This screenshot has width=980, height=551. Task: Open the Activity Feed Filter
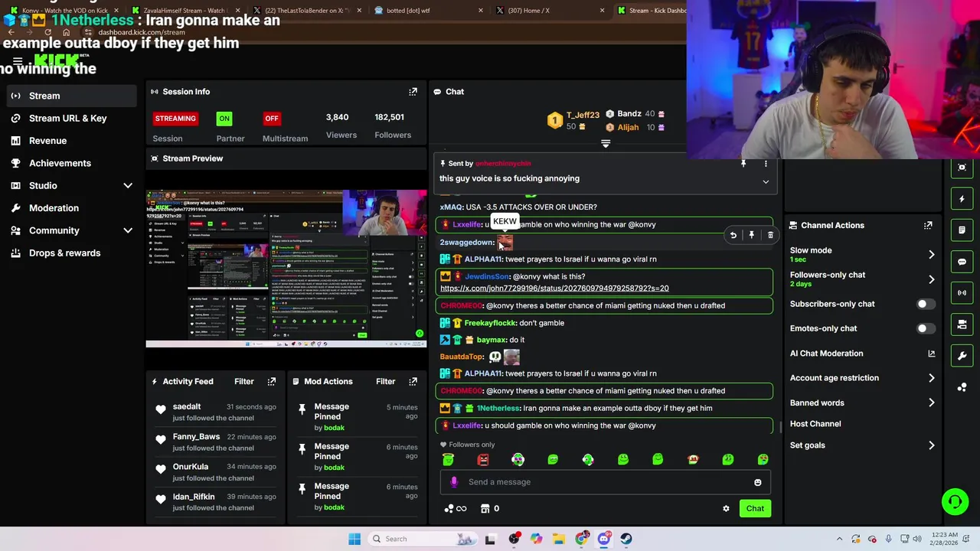[x=243, y=381]
